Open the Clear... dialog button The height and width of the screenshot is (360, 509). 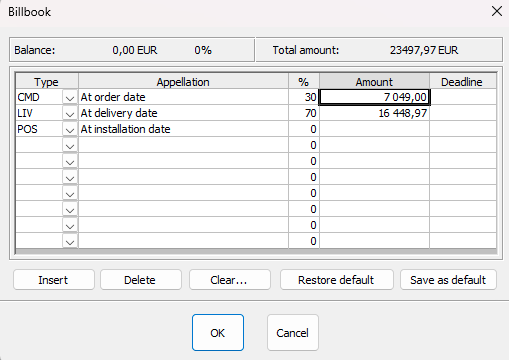pos(230,280)
